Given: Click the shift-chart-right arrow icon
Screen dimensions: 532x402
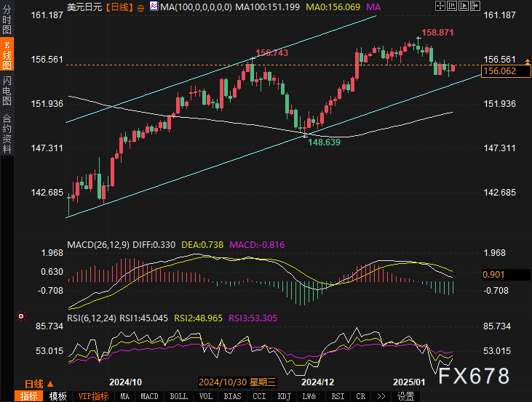Looking at the screenshot, I should pos(475,6).
